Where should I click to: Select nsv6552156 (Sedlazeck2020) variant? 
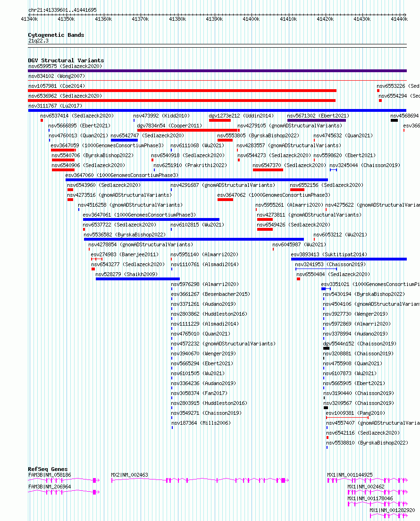point(326,185)
